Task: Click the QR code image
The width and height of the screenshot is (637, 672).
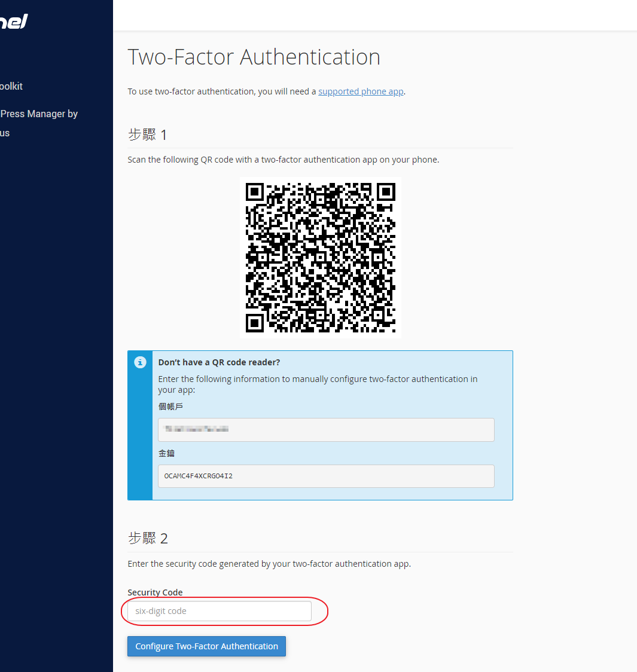Action: tap(321, 258)
